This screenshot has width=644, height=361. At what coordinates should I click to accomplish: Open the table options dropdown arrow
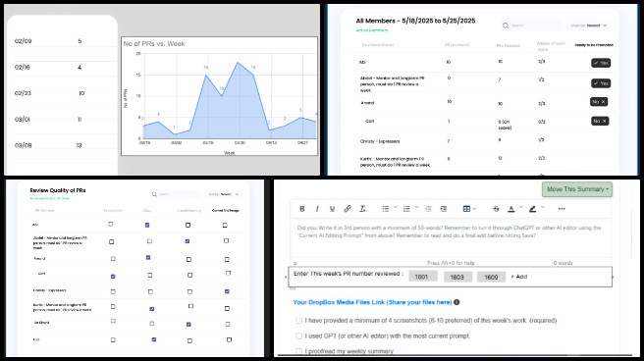coord(475,208)
